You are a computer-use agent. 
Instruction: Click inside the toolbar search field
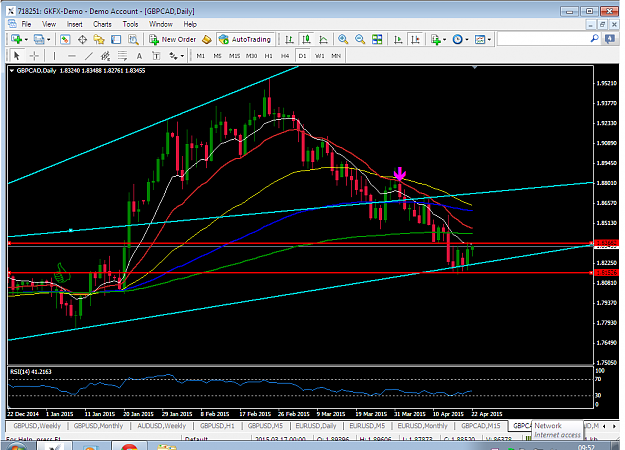coord(543,39)
